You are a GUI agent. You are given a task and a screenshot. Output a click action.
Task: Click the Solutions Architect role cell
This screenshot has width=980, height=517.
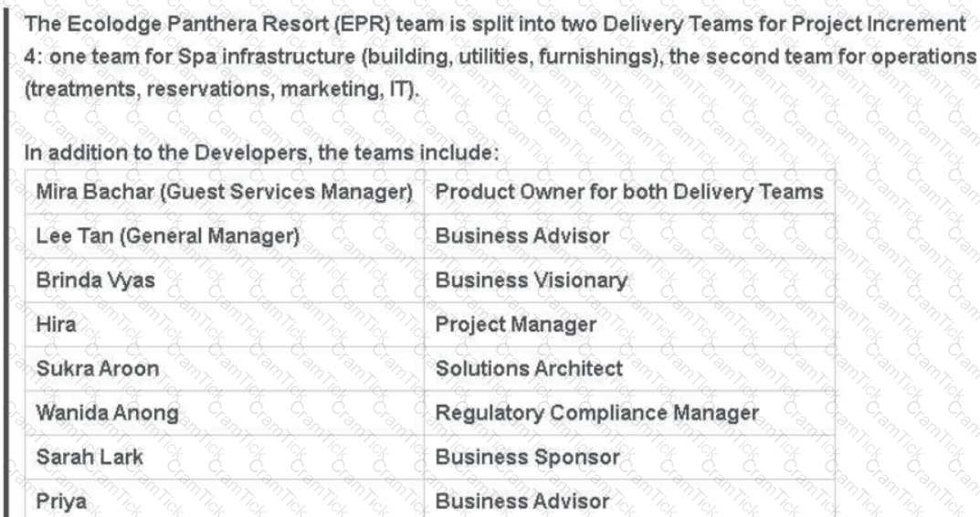[x=629, y=369]
